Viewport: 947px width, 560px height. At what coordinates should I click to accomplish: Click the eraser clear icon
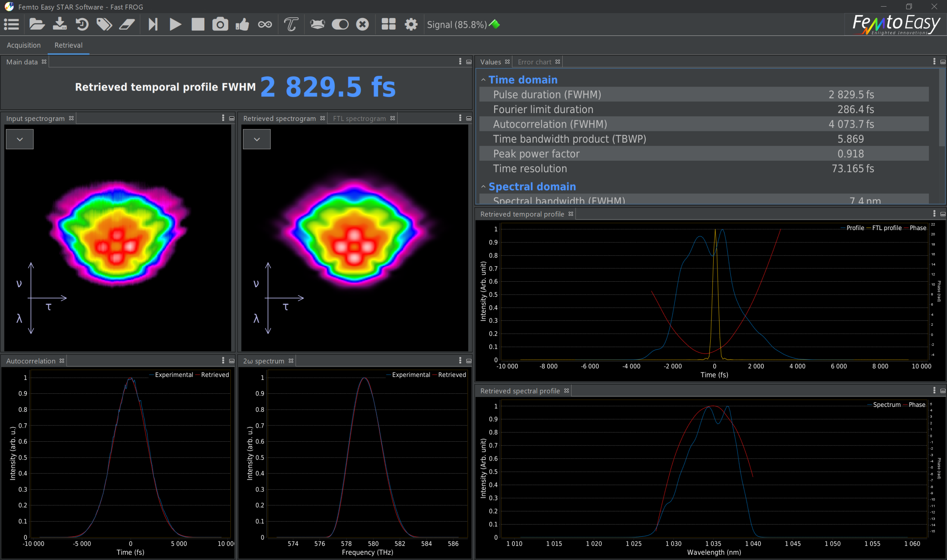click(x=127, y=24)
